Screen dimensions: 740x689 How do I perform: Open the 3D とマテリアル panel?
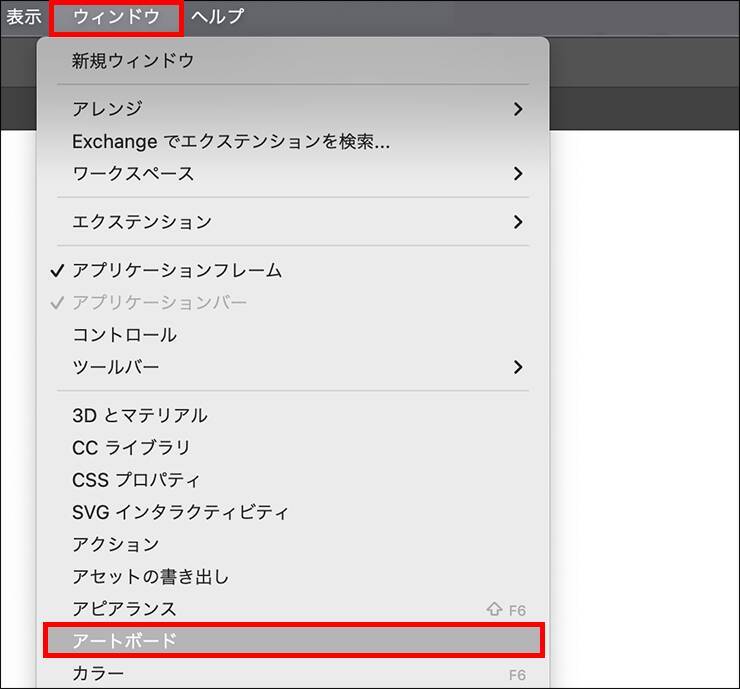pyautogui.click(x=140, y=415)
